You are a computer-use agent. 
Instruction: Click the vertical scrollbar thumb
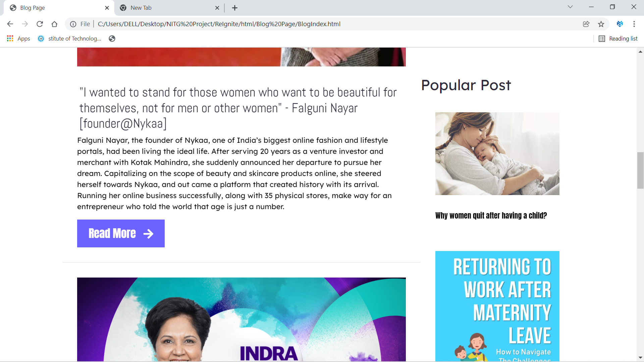click(640, 170)
